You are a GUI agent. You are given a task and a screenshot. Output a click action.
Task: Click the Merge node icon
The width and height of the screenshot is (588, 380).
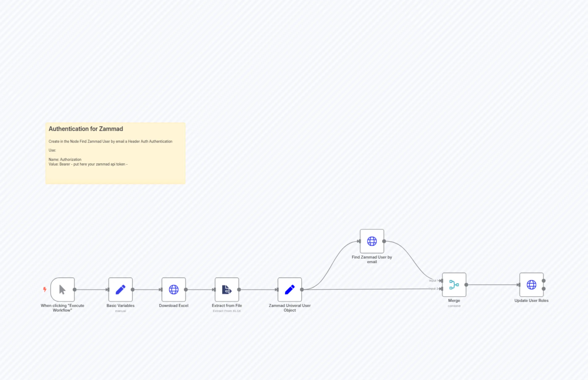454,284
